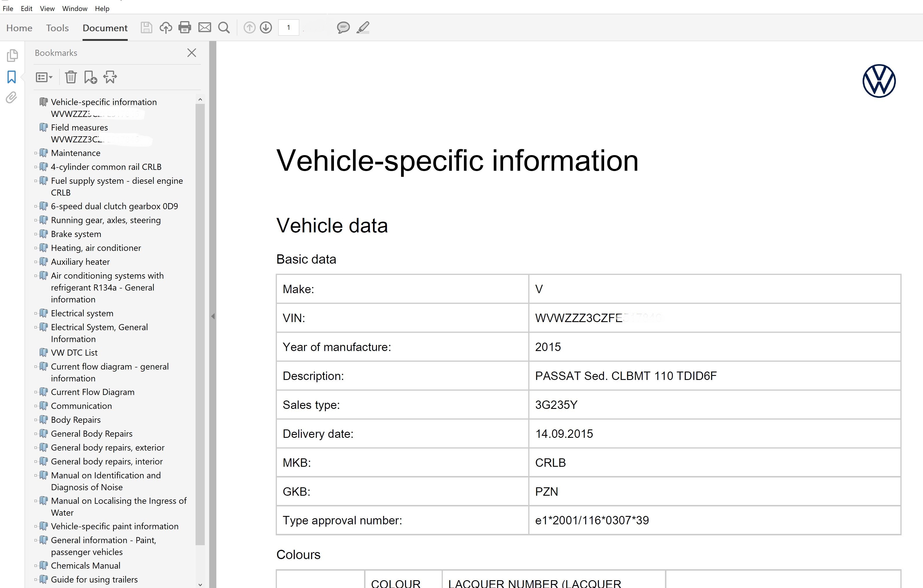Open page thumbnails panel icon
This screenshot has width=923, height=588.
[x=12, y=56]
